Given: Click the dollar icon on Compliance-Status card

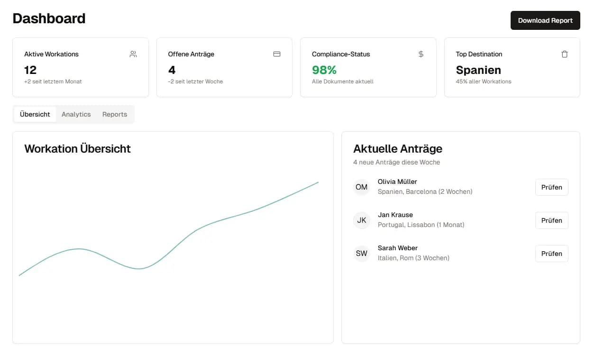Looking at the screenshot, I should (421, 54).
